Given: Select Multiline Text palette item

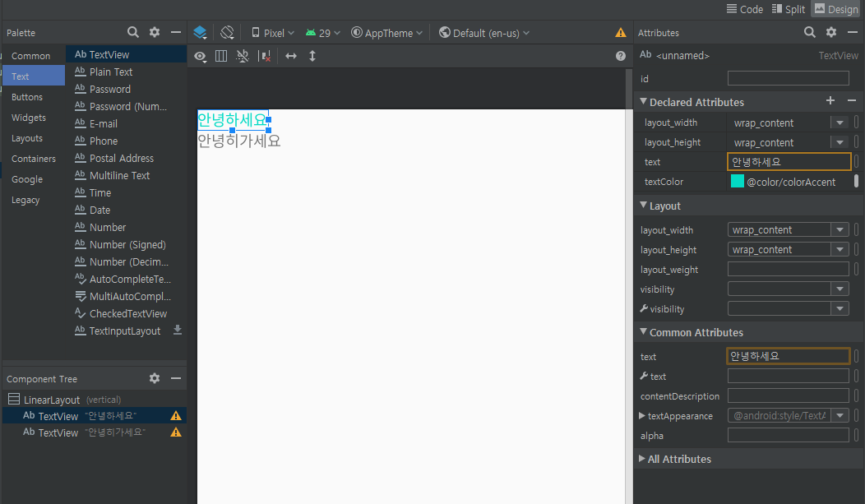Looking at the screenshot, I should point(127,175).
